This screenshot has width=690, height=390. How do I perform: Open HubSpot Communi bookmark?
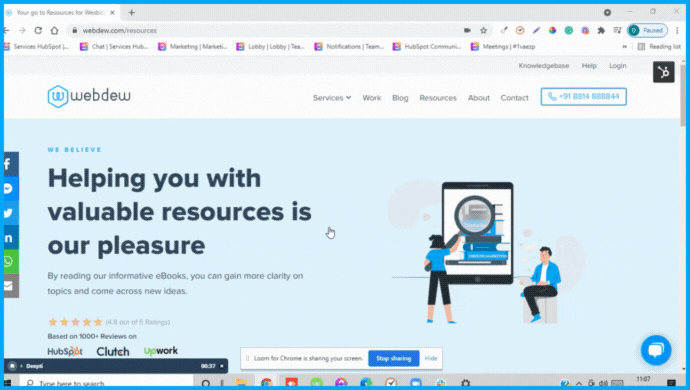[427, 47]
